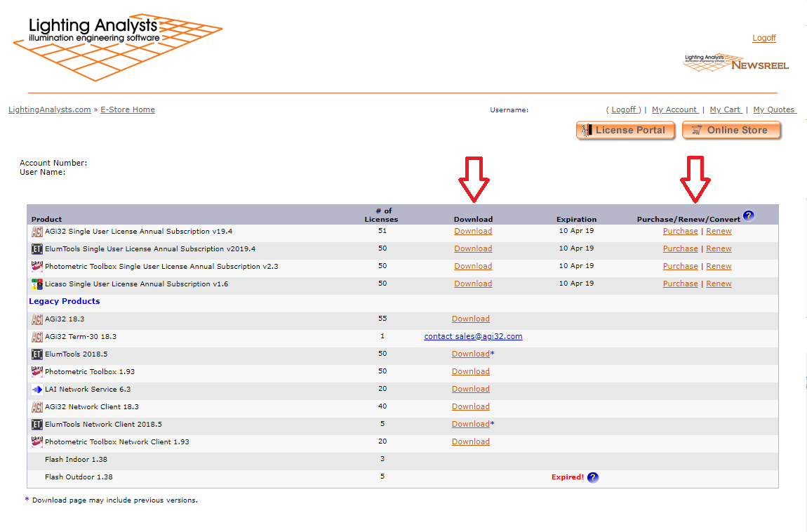
Task: Download Photometric Toolbox Network Client 1.93
Action: 470,441
